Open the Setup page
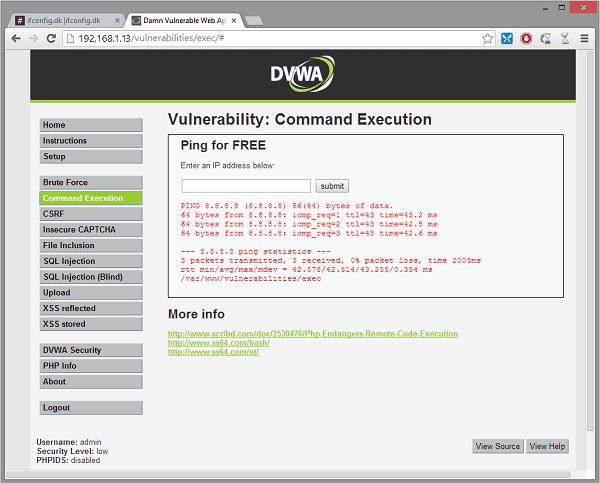Screen dimensions: 600x483 pos(91,156)
